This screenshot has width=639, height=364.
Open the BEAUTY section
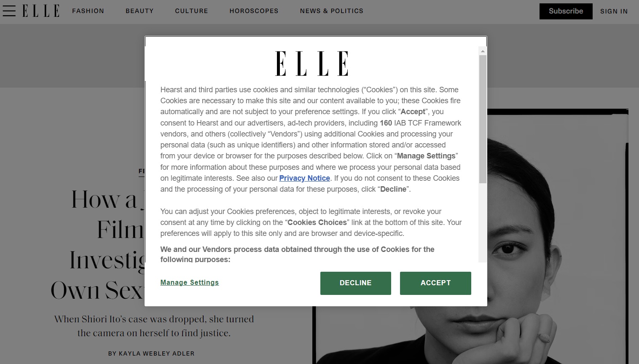tap(140, 11)
